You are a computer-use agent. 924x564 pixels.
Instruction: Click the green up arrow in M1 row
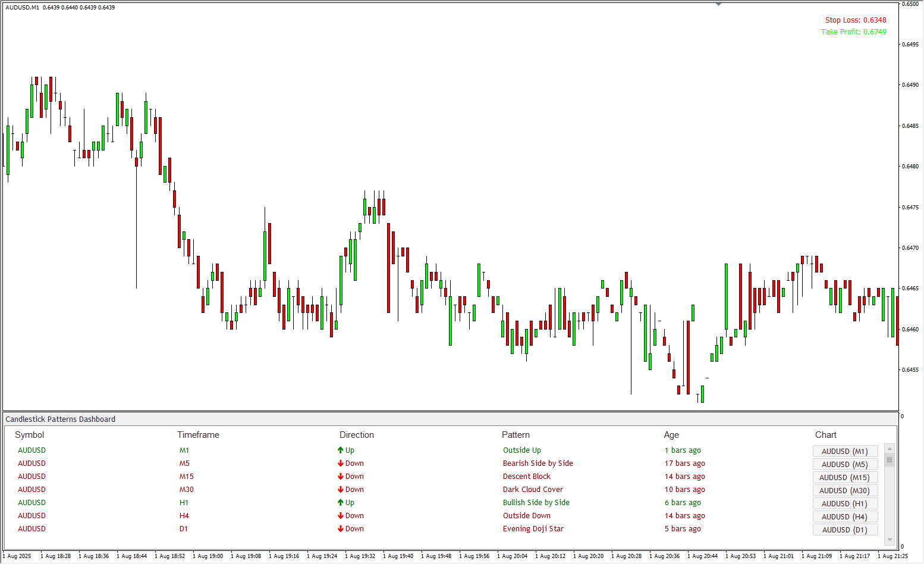(x=341, y=450)
